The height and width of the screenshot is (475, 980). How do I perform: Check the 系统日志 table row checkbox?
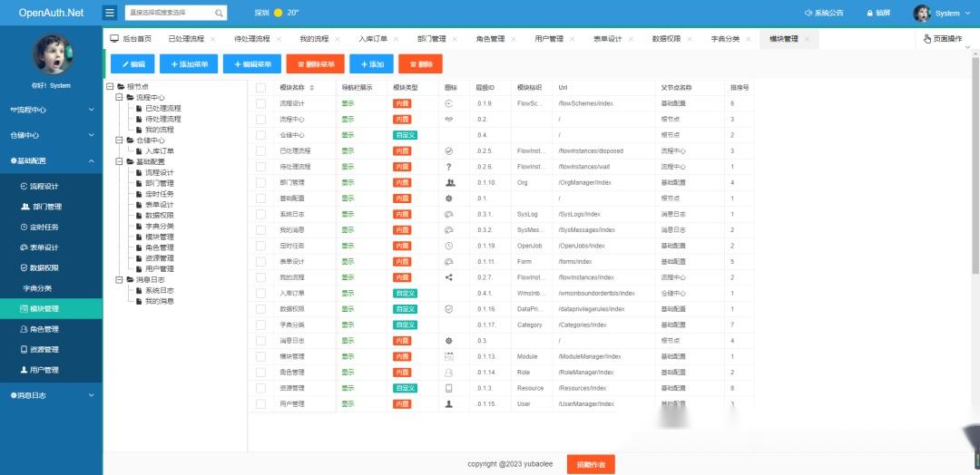[x=260, y=214]
